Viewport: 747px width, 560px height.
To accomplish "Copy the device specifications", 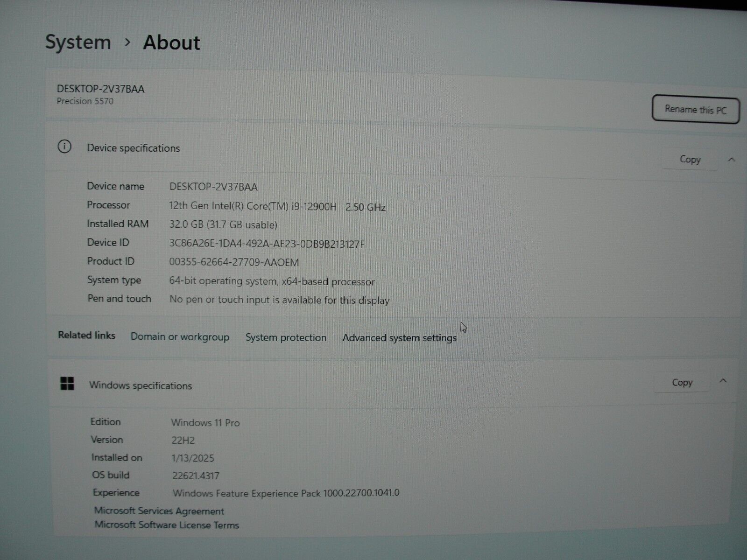I will click(x=690, y=160).
